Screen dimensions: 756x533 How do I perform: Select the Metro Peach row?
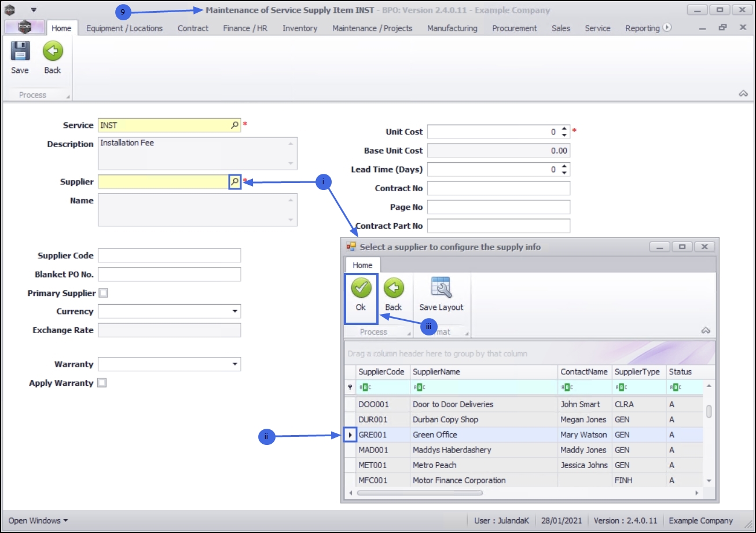click(x=524, y=465)
